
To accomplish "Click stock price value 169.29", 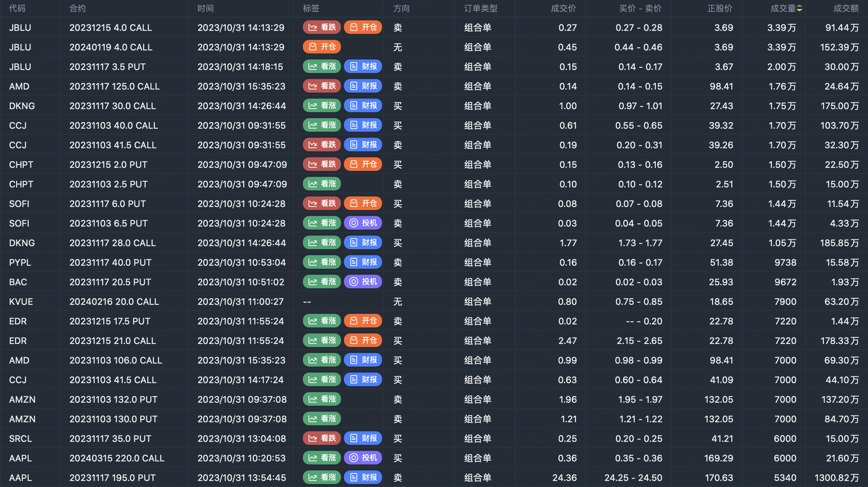I will 719,458.
